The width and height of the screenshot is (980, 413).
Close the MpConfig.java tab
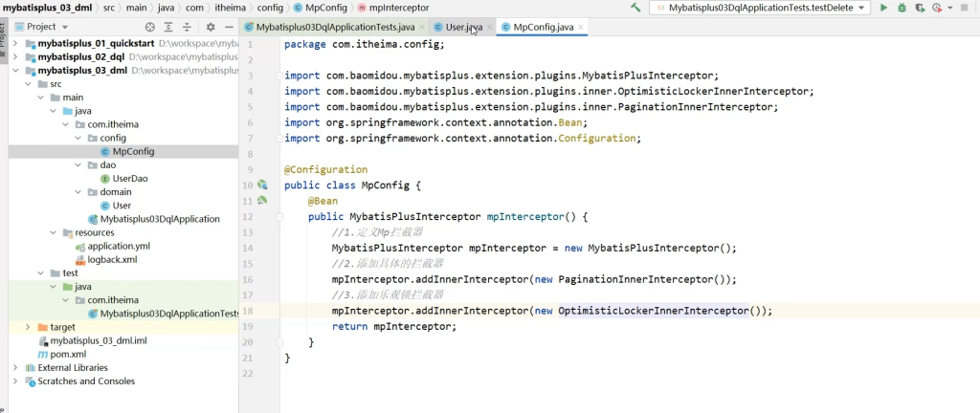tap(582, 27)
